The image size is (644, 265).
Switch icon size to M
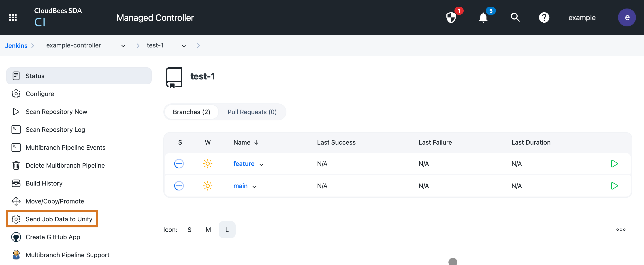pos(208,229)
